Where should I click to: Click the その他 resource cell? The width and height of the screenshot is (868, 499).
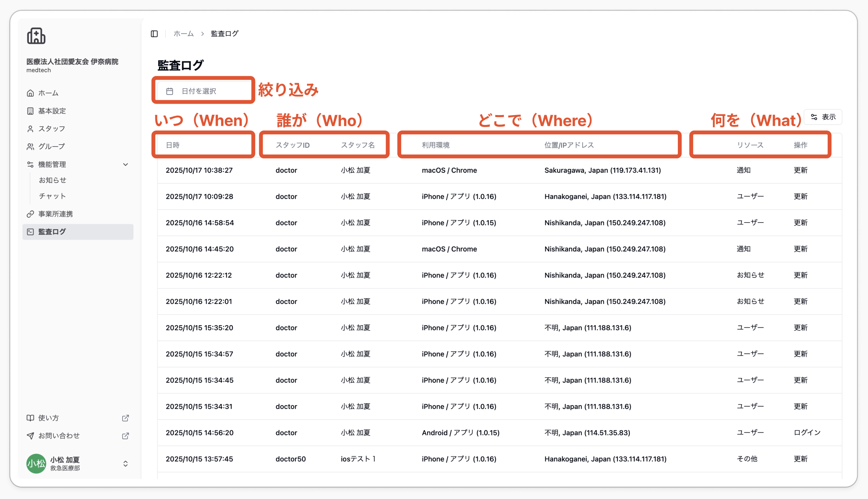(x=747, y=459)
